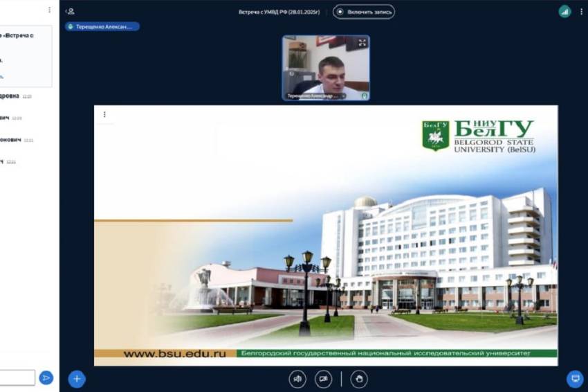Click the connection status signal icon
Screen dimensions: 588x392
pos(564,11)
